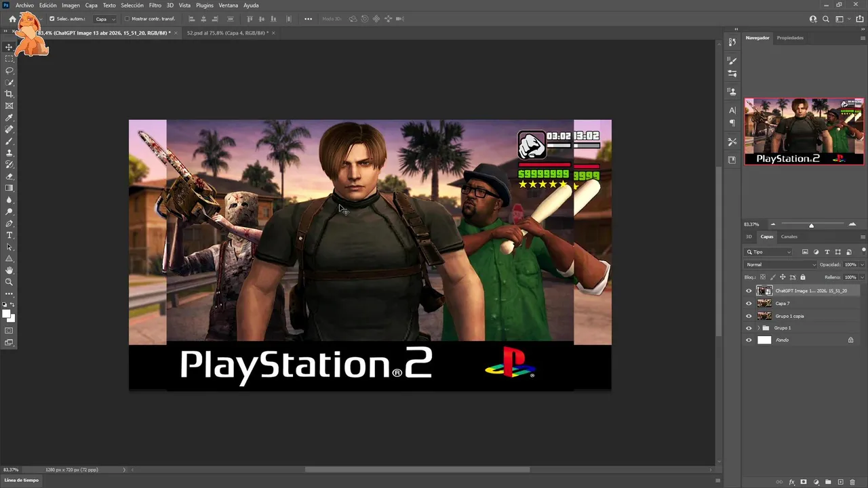Click the Navegador preview thumbnail

coord(804,131)
